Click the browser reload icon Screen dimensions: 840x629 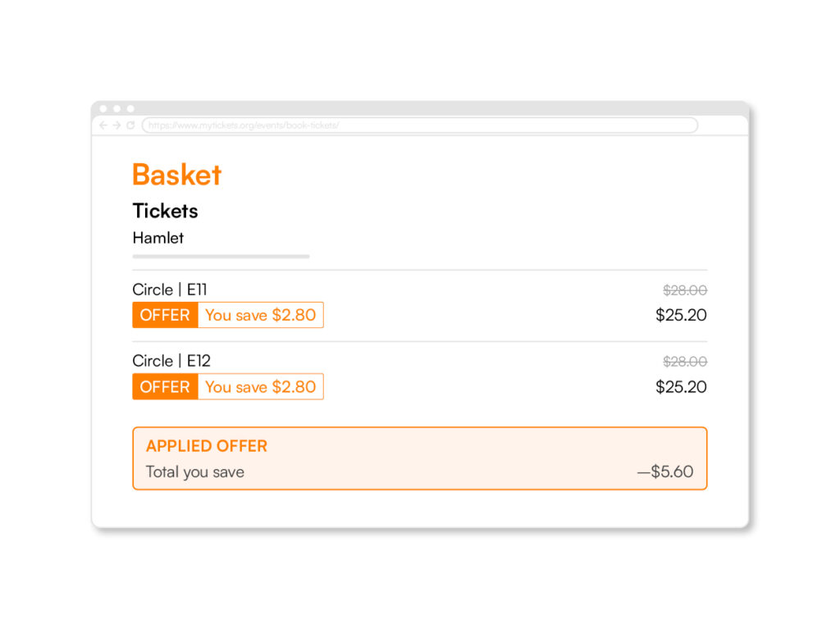[x=130, y=125]
